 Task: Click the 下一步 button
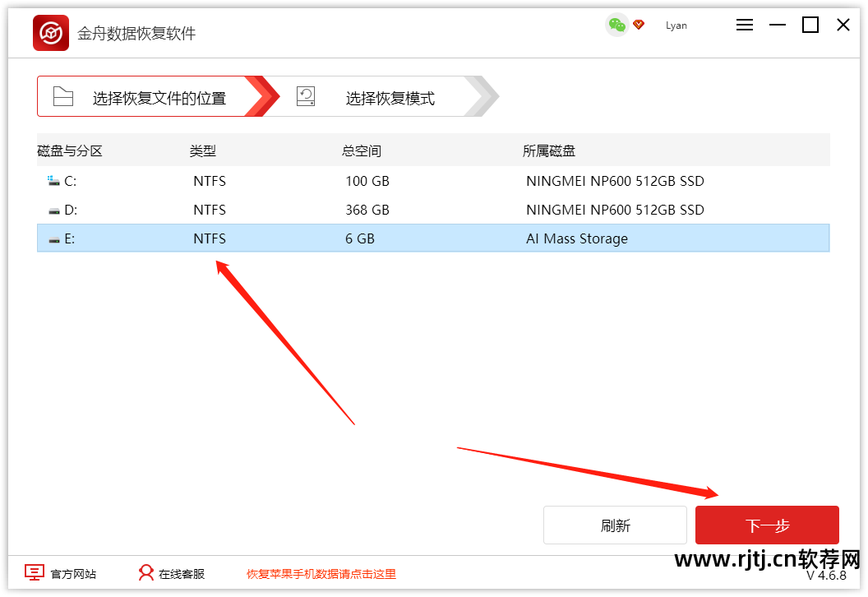pos(766,525)
